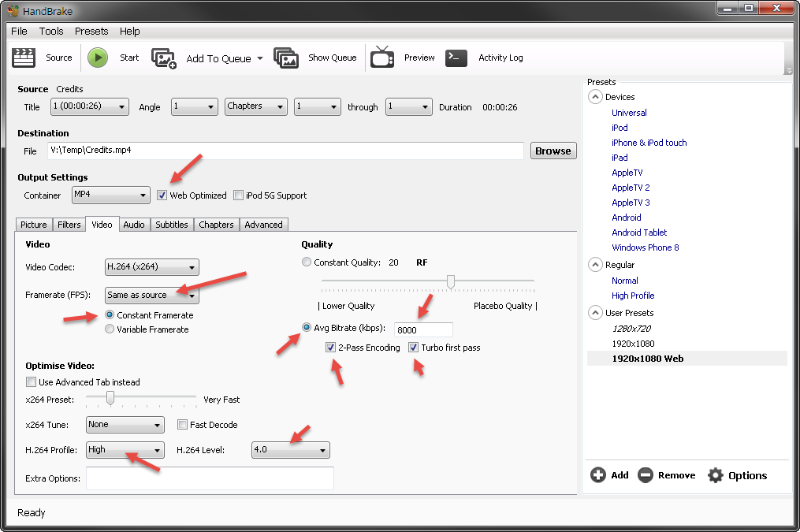Image resolution: width=800 pixels, height=532 pixels.
Task: Click the Avg Bitrate value field
Action: pyautogui.click(x=423, y=330)
